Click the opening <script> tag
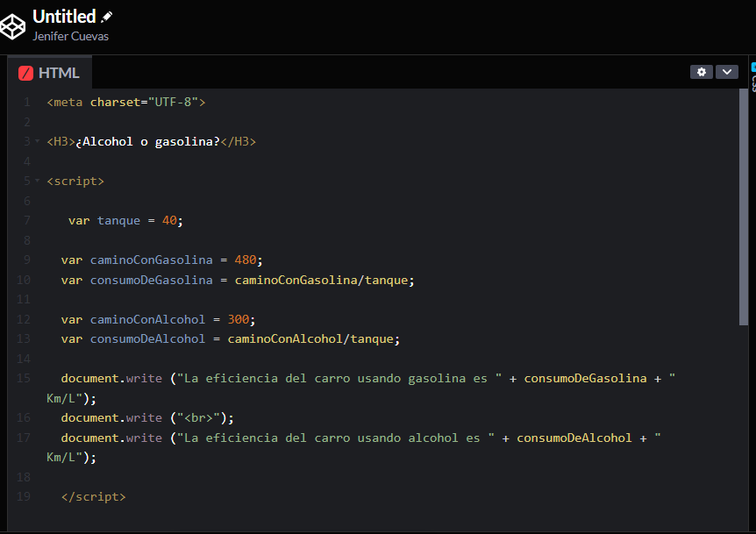This screenshot has width=756, height=534. pyautogui.click(x=75, y=182)
